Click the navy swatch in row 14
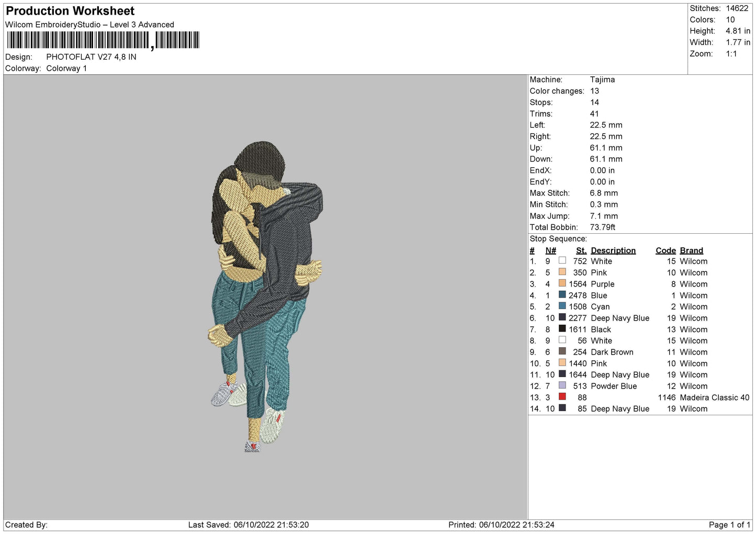This screenshot has height=534, width=756. (562, 408)
